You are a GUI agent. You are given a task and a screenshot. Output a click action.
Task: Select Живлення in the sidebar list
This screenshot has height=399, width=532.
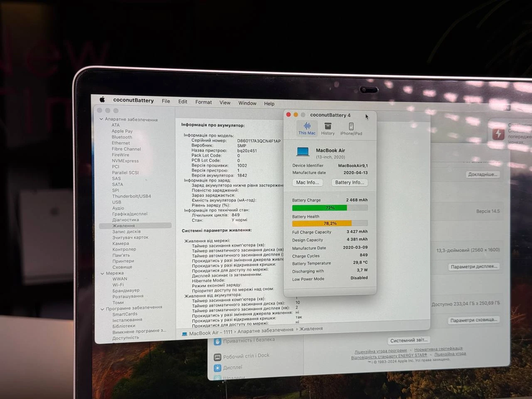(123, 225)
